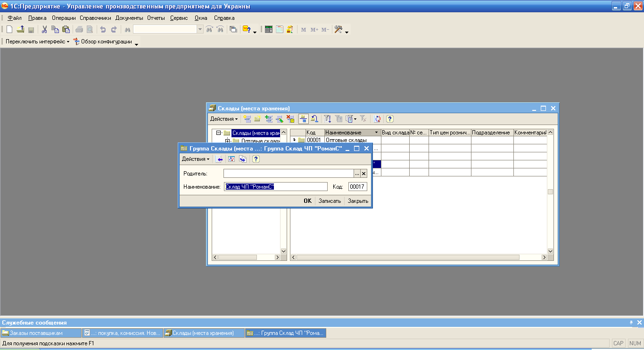
Task: Open the Calculator icon
Action: pyautogui.click(x=269, y=29)
